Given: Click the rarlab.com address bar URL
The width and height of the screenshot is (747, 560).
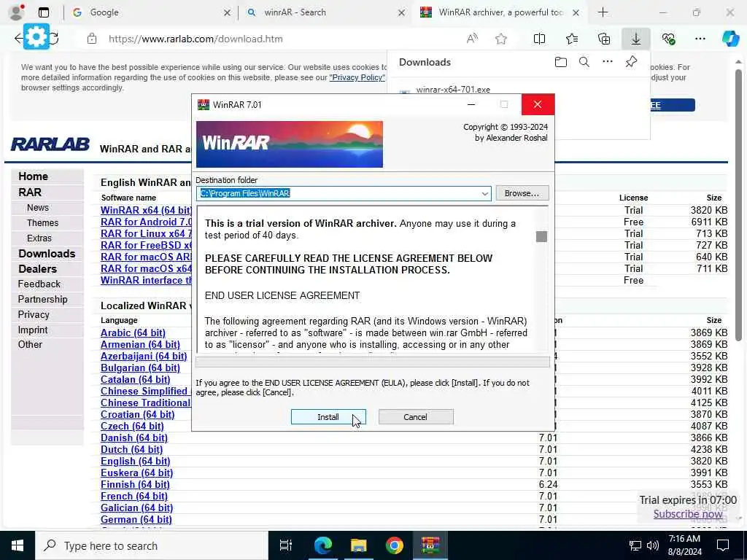Looking at the screenshot, I should click(196, 39).
